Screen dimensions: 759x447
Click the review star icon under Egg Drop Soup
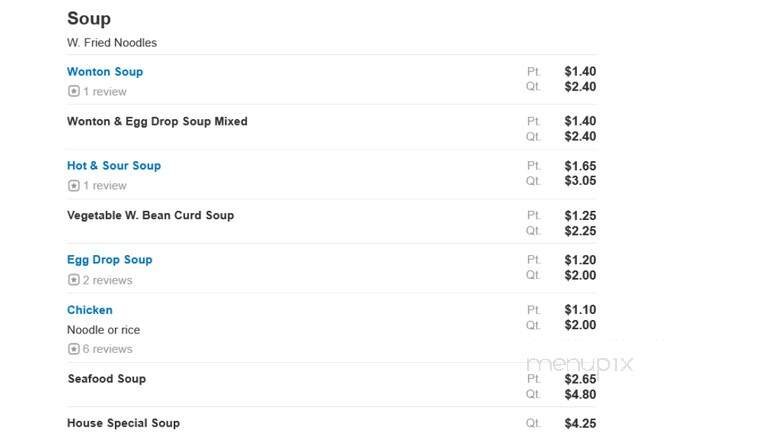click(73, 280)
